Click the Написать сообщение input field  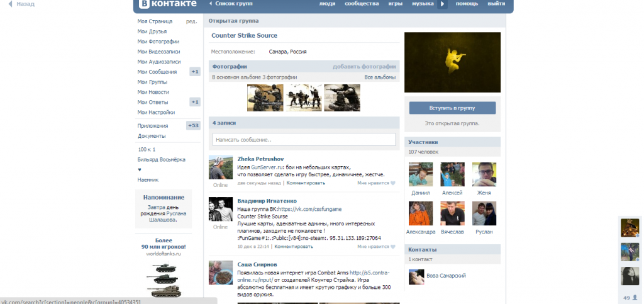[304, 139]
